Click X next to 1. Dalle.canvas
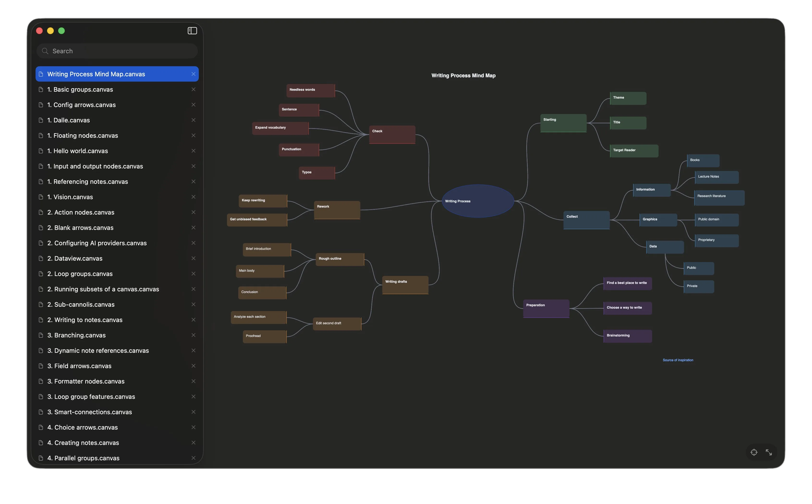Viewport: 812px width, 504px height. 194,120
